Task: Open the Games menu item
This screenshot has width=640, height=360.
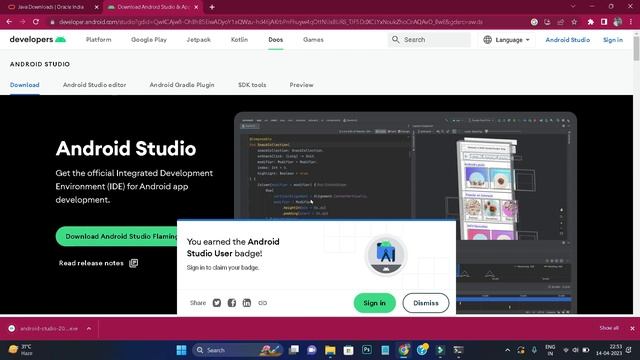Action: [x=313, y=40]
